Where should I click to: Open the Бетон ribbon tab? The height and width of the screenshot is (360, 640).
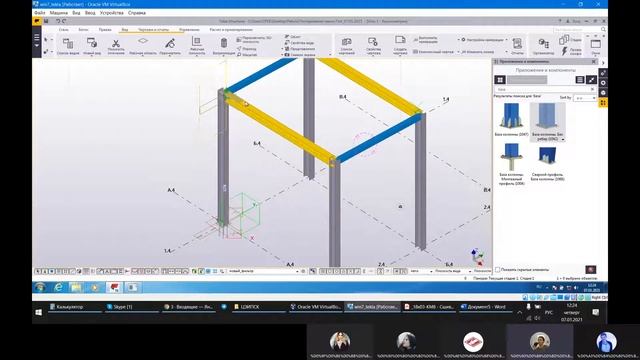[83, 30]
